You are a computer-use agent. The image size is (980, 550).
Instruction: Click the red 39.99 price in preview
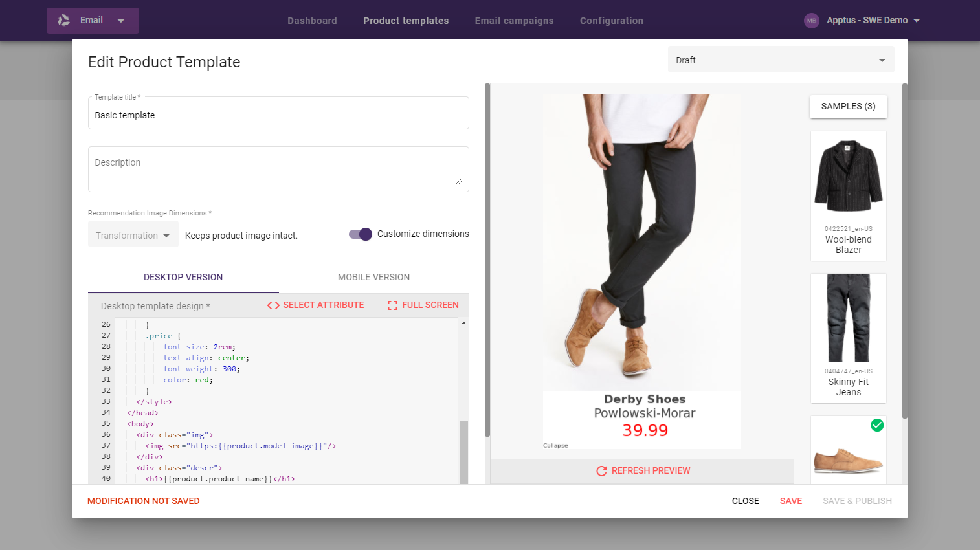(x=645, y=430)
